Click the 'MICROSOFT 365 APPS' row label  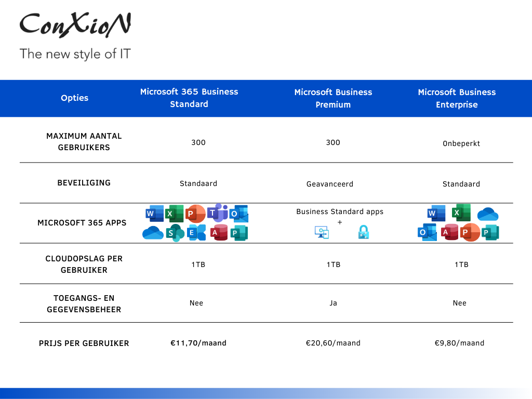[82, 223]
